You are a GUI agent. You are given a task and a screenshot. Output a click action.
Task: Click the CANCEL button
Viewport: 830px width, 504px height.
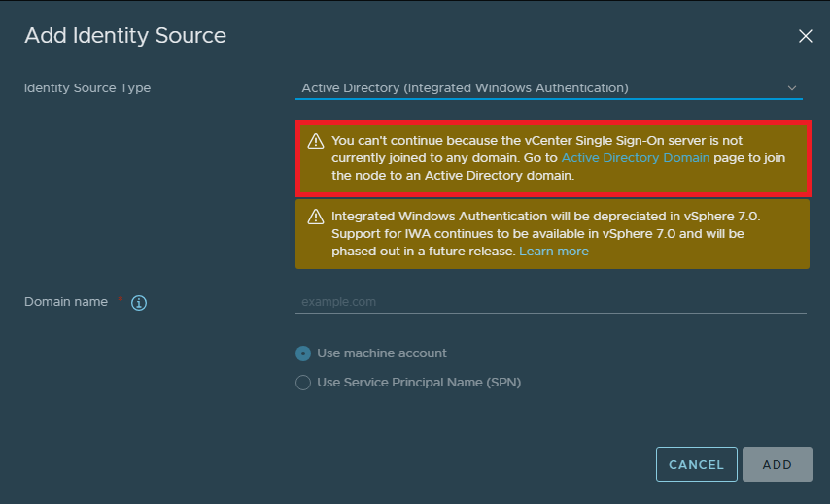pos(697,464)
